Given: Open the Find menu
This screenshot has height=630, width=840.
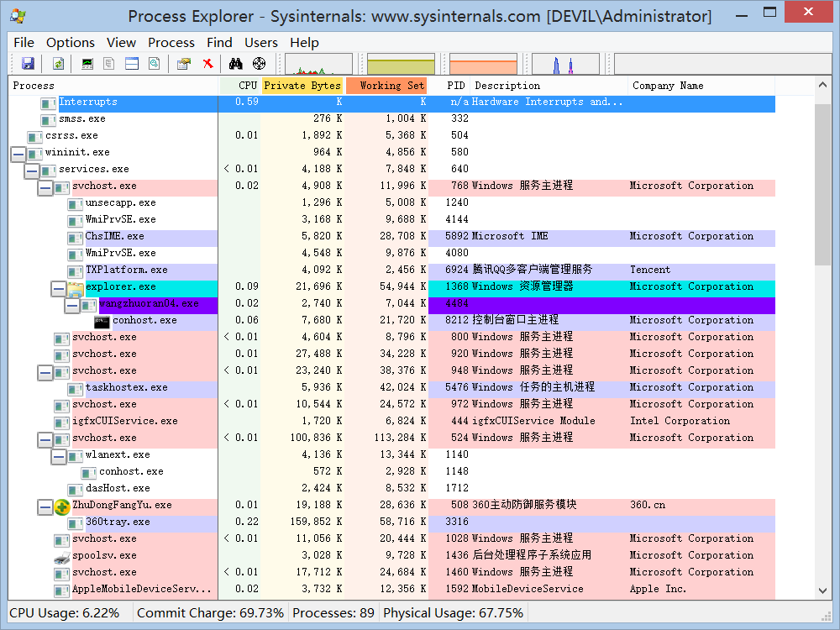Looking at the screenshot, I should coord(219,42).
